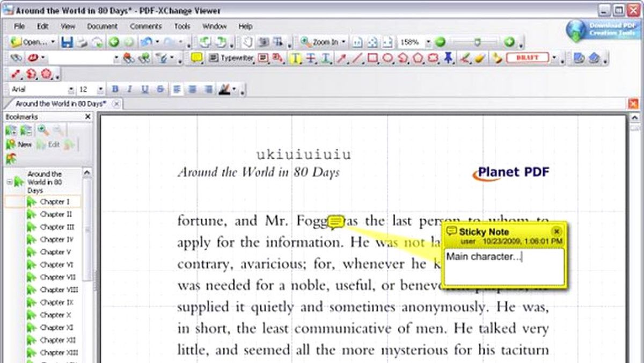
Task: Collapse Around the World in 80 Days bookmark tree
Action: [9, 182]
